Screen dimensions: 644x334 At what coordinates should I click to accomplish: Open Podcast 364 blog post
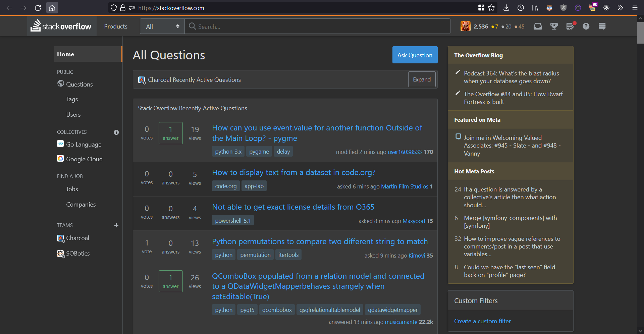(511, 77)
